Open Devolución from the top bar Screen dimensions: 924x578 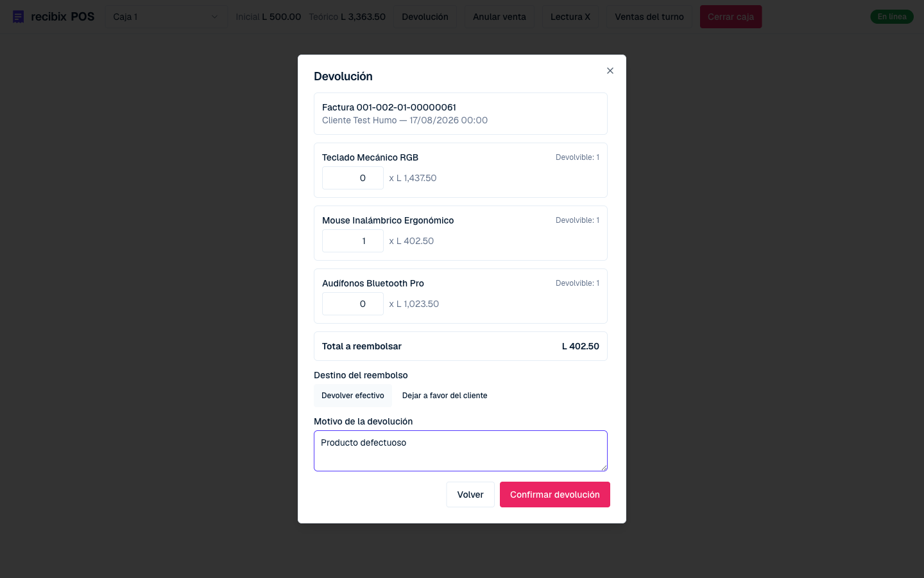point(425,17)
